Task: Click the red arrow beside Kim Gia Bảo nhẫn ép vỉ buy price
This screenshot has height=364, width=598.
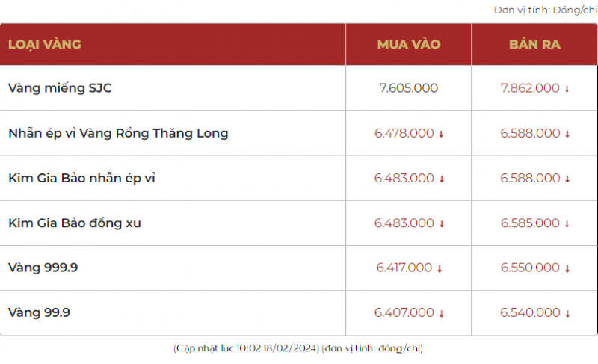Action: click(441, 179)
